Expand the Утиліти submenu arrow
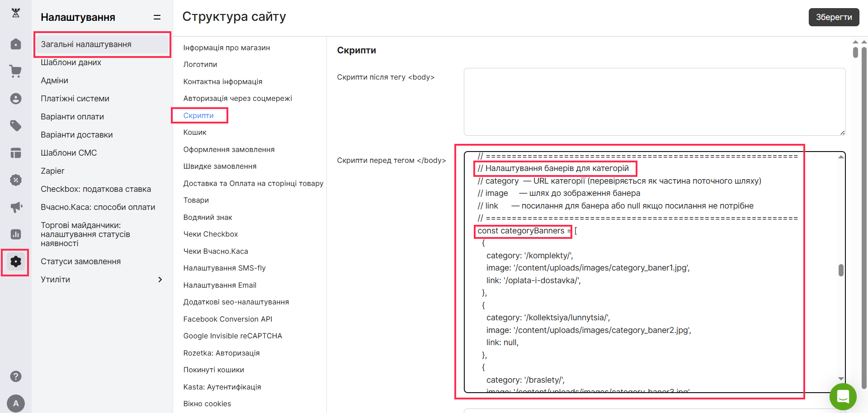This screenshot has width=868, height=413. pos(160,280)
